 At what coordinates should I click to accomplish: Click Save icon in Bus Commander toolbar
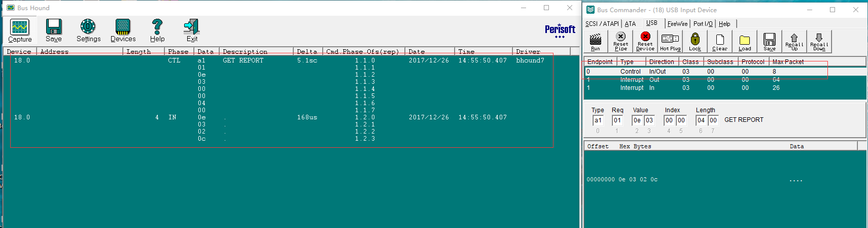(x=770, y=42)
